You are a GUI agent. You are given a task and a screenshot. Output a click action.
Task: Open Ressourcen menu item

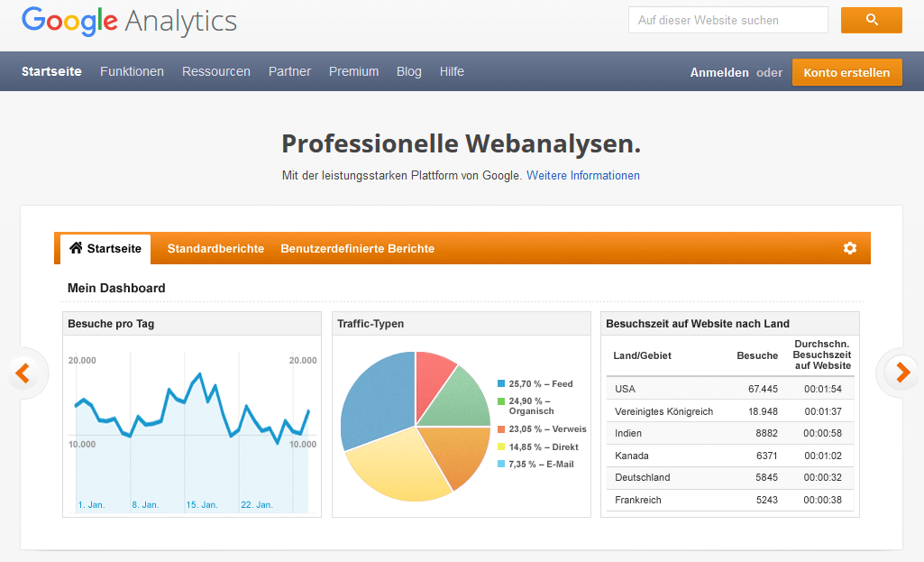click(x=216, y=71)
